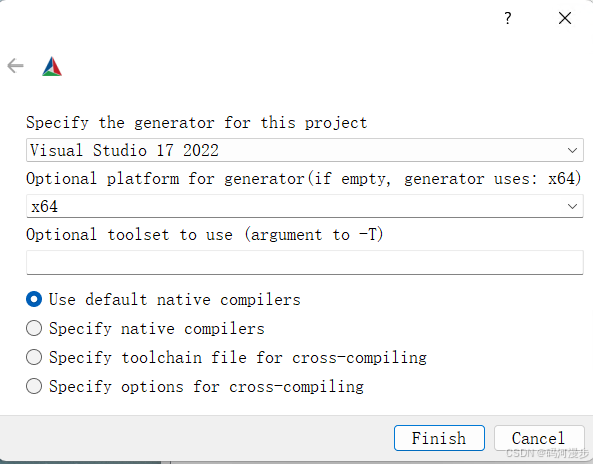Expand the generator dropdown chevron
The image size is (593, 464).
[x=572, y=151]
